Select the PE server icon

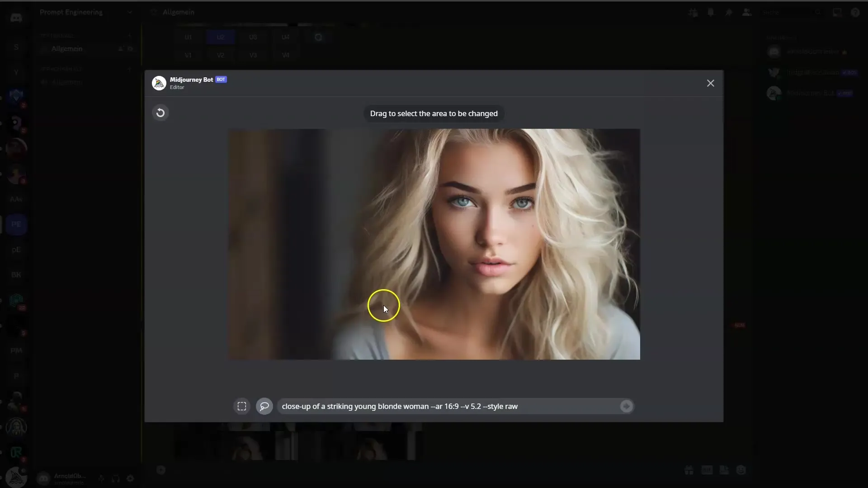(x=16, y=224)
